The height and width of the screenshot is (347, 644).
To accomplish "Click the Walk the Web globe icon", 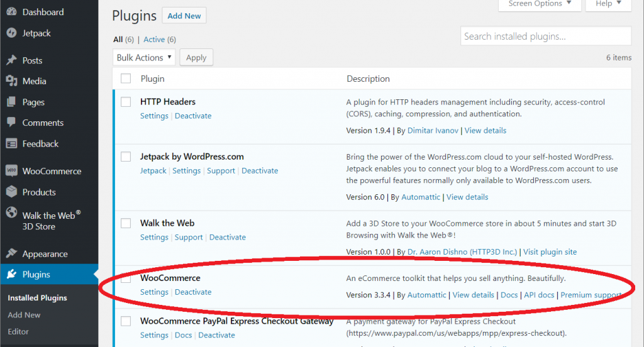I will (x=11, y=212).
